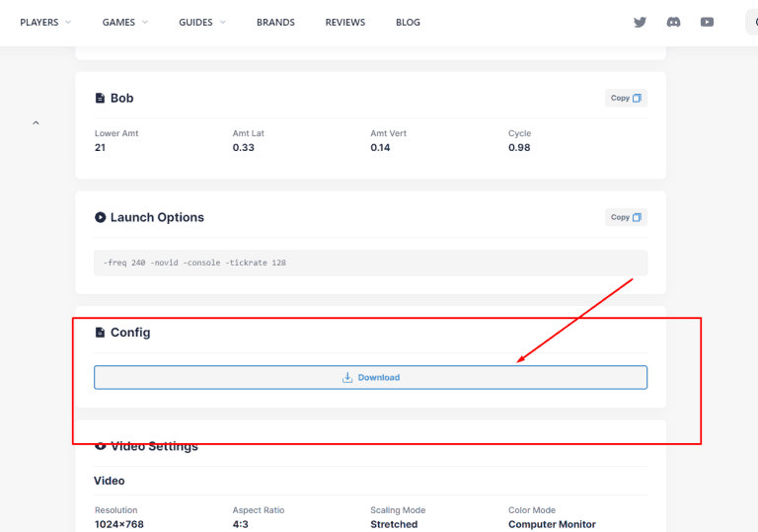Click the Cycle value 0.98
This screenshot has width=758, height=532.
(518, 147)
